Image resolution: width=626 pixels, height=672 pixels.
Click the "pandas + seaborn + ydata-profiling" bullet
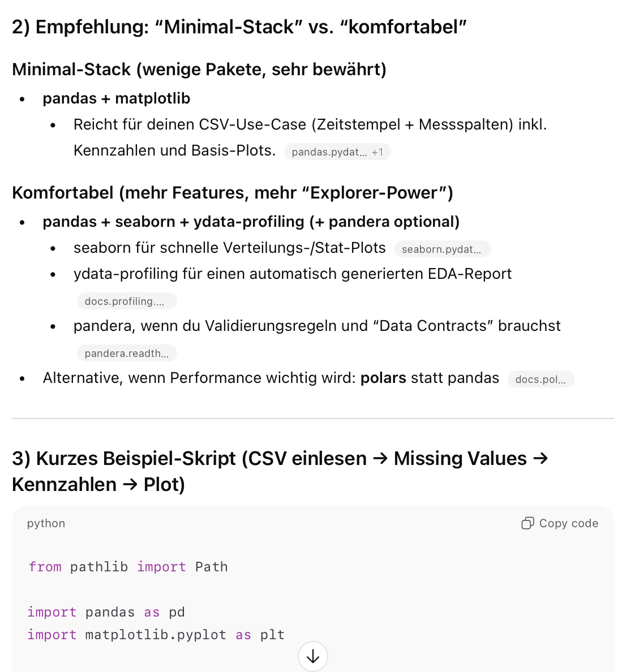[x=251, y=222]
